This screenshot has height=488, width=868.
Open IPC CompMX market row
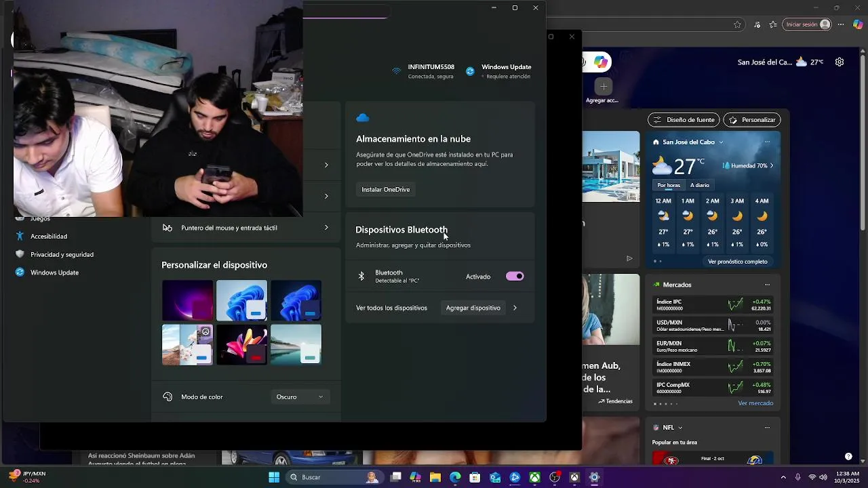713,388
